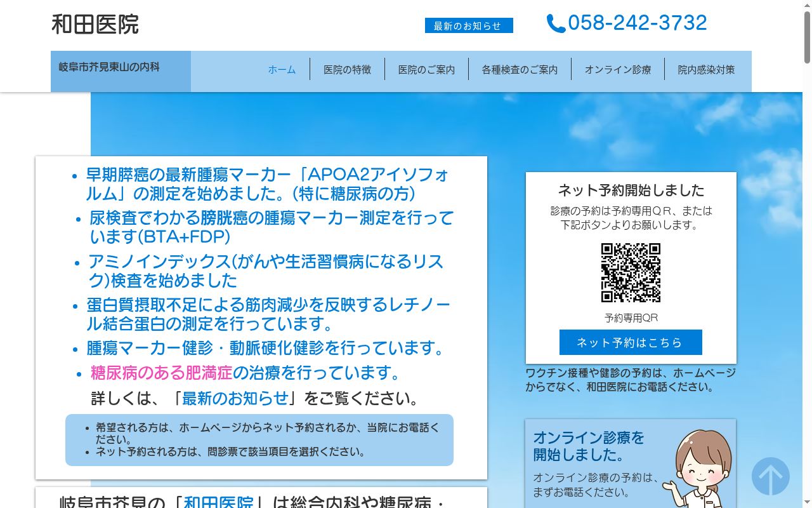Screen dimensions: 812x508
Task: Open the 院内感染対策 menu item
Action: coord(706,69)
